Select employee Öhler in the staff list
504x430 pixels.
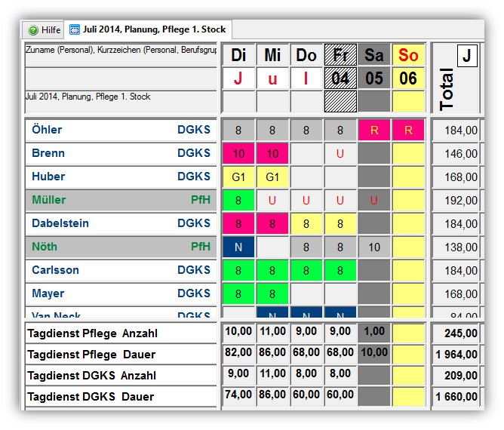coord(47,130)
